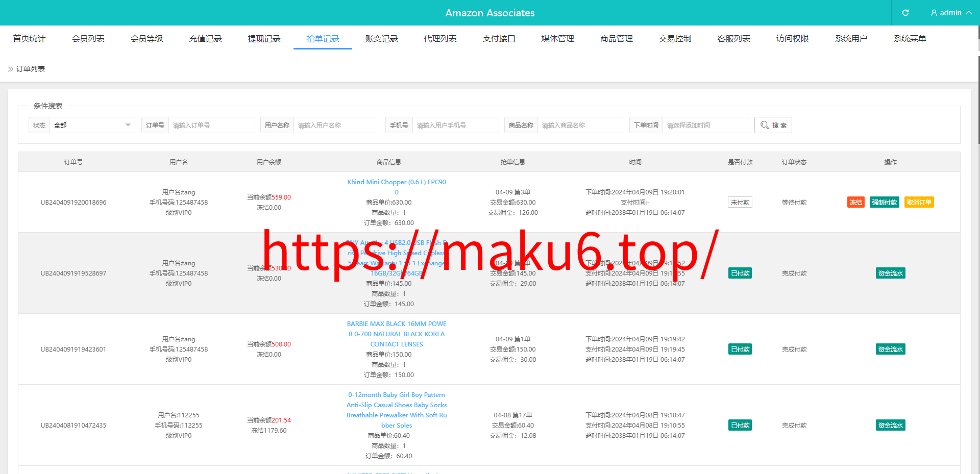Open the 会员等级 tab
The width and height of the screenshot is (980, 474).
click(x=146, y=38)
